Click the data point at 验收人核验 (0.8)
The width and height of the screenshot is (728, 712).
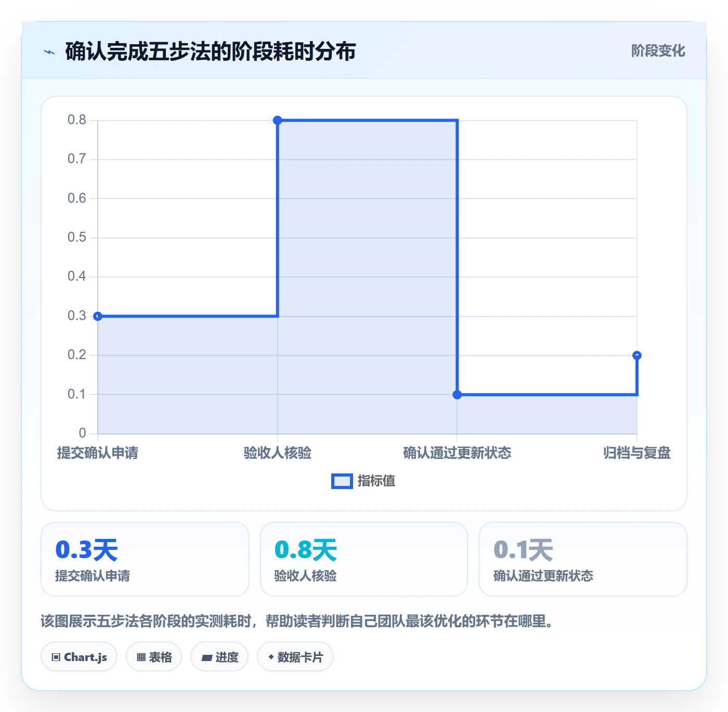[278, 121]
